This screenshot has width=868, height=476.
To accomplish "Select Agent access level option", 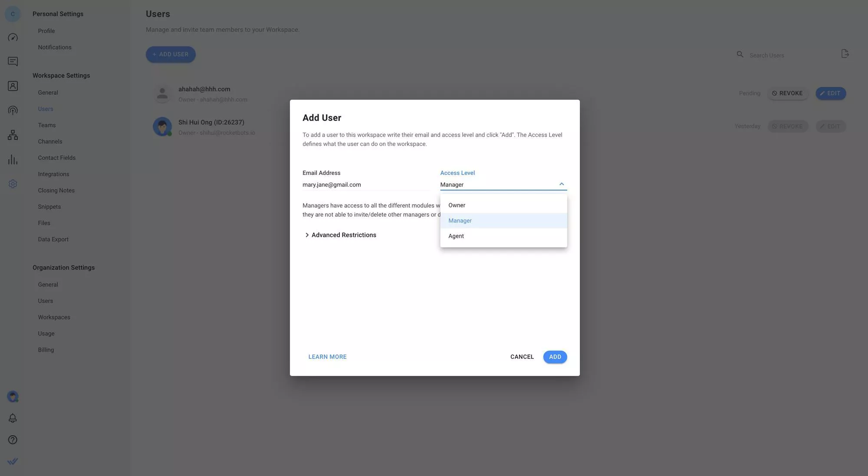I will click(x=456, y=236).
